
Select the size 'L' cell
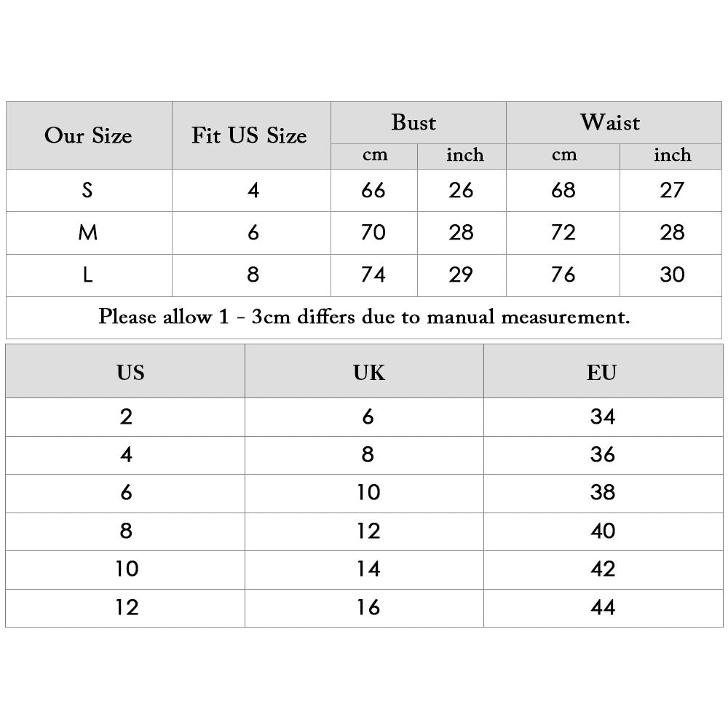pyautogui.click(x=88, y=275)
